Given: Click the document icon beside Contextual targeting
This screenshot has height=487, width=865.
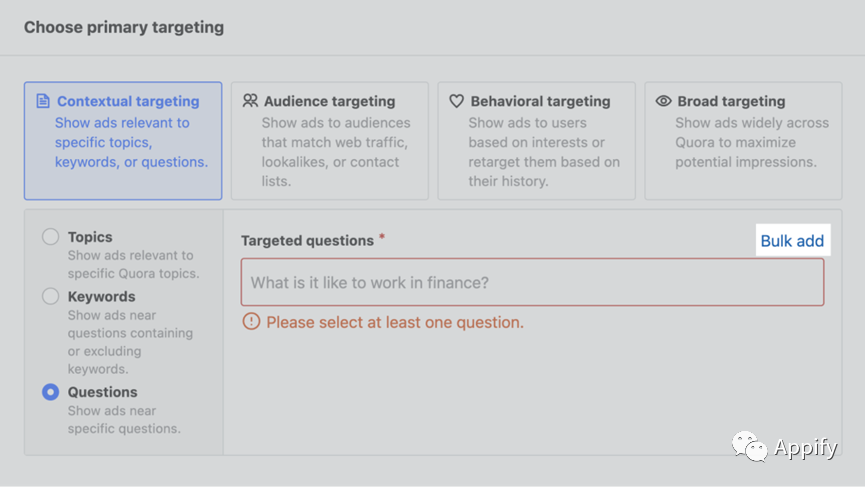Looking at the screenshot, I should [43, 101].
